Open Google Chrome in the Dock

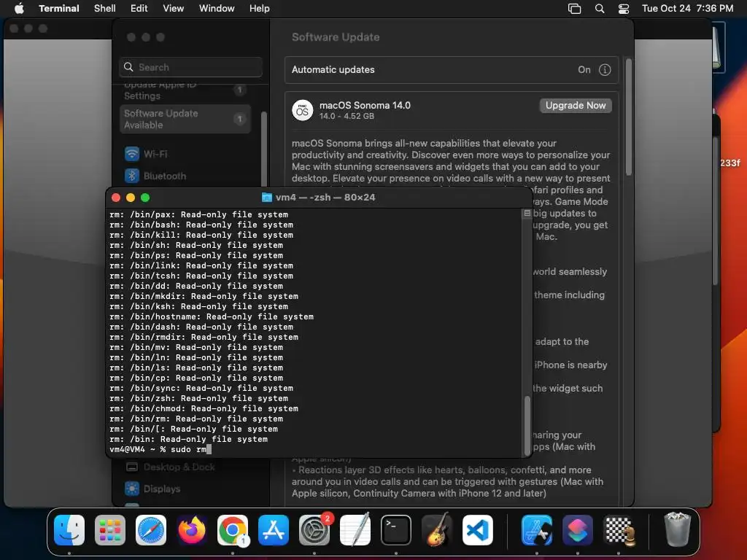tap(233, 530)
